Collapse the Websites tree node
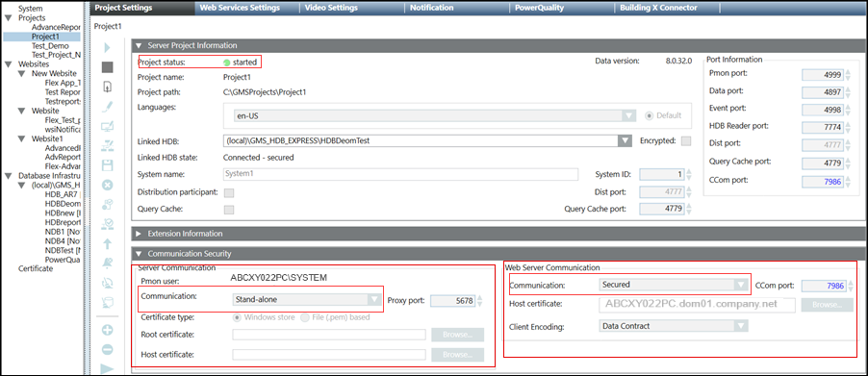This screenshot has height=376, width=868. [8, 64]
